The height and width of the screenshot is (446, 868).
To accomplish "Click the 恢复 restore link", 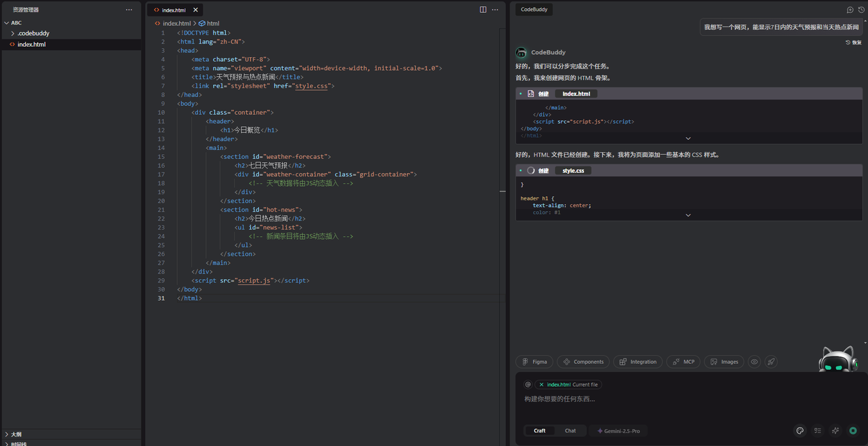I will [x=853, y=42].
